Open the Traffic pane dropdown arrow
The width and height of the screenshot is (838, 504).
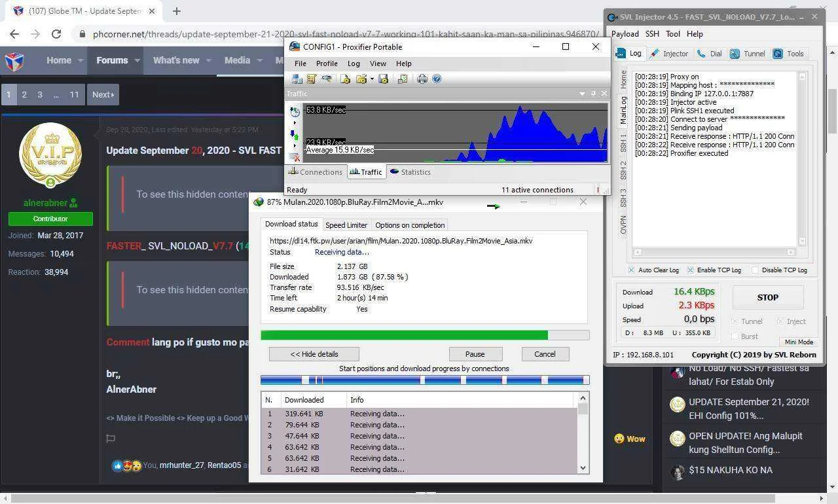click(582, 94)
